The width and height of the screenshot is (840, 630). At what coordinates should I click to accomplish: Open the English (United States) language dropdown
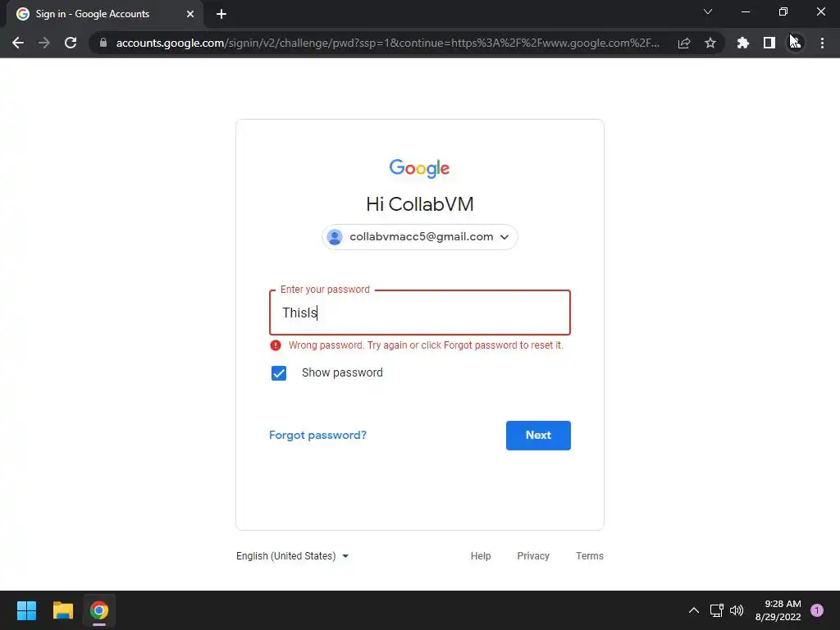coord(293,556)
